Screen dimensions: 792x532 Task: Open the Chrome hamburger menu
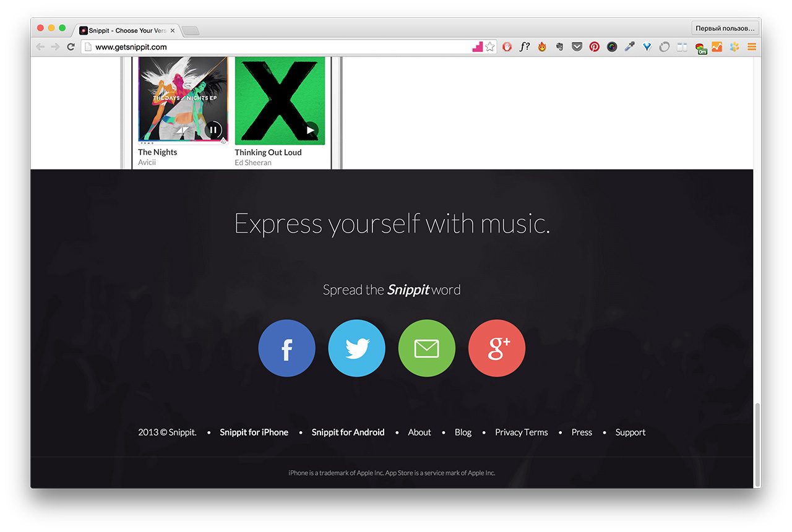[752, 46]
